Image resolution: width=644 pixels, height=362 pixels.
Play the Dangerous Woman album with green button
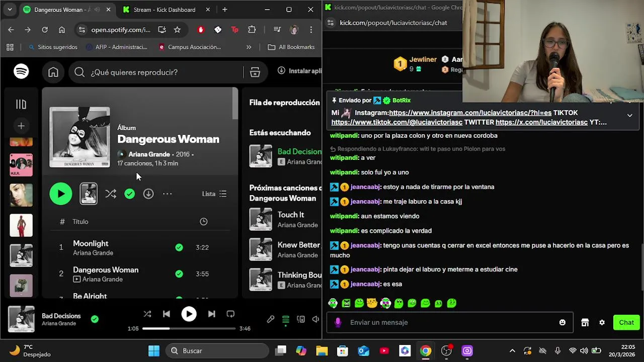point(61,194)
